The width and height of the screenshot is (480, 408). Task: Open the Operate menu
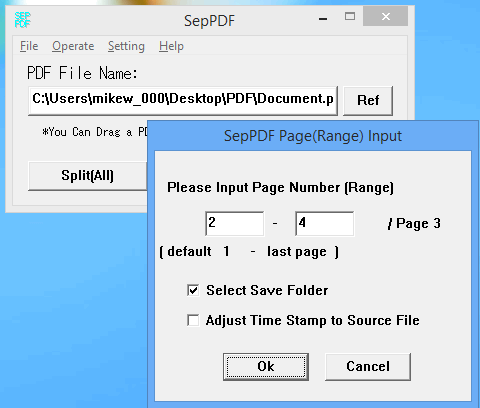coord(73,46)
